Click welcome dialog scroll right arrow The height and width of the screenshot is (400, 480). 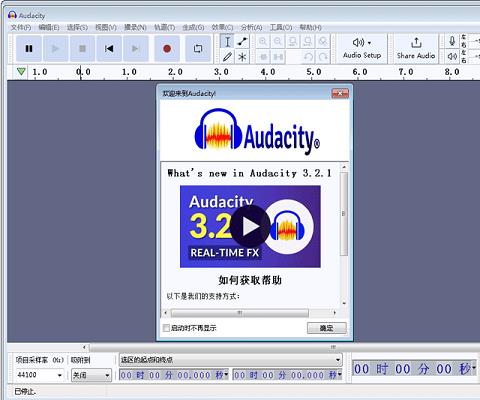pyautogui.click(x=335, y=313)
